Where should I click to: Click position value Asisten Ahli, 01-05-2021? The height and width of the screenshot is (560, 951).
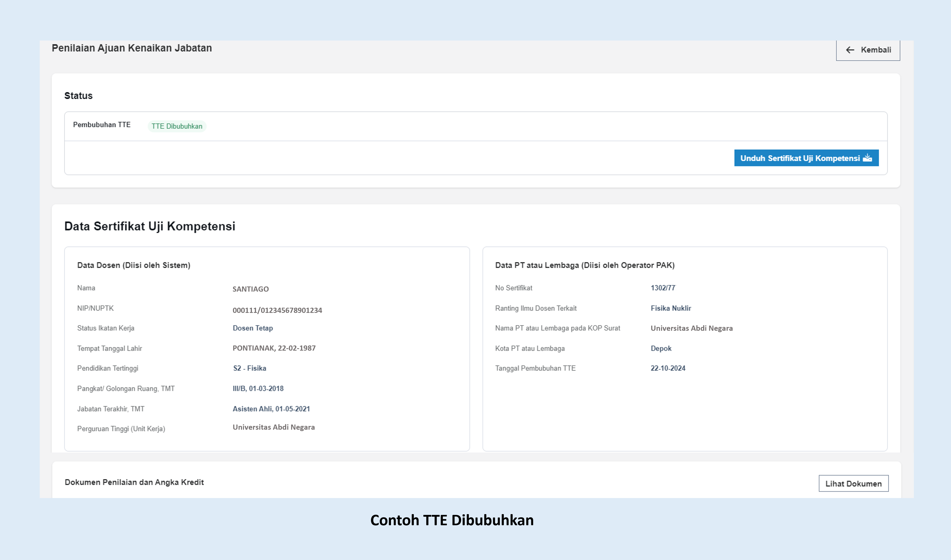[271, 409]
